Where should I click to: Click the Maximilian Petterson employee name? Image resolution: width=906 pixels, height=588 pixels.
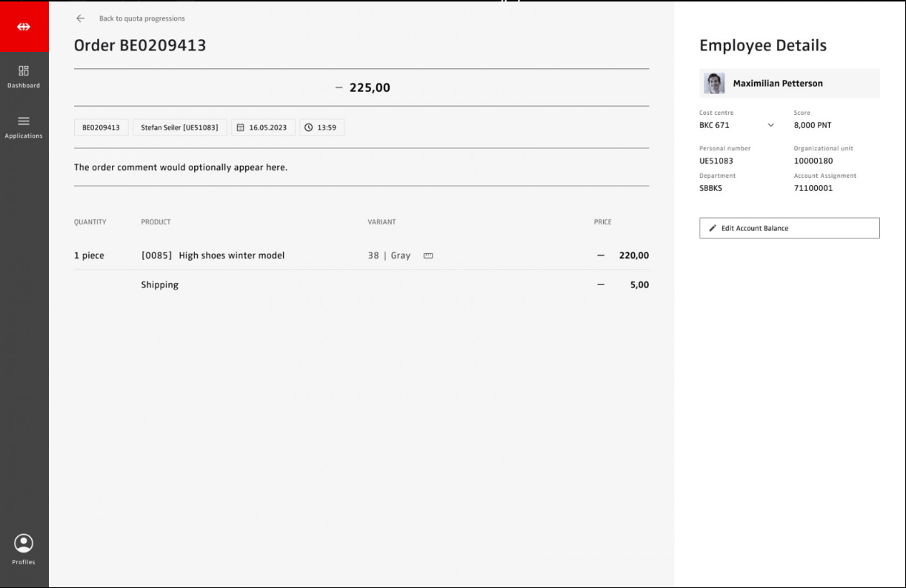coord(778,84)
